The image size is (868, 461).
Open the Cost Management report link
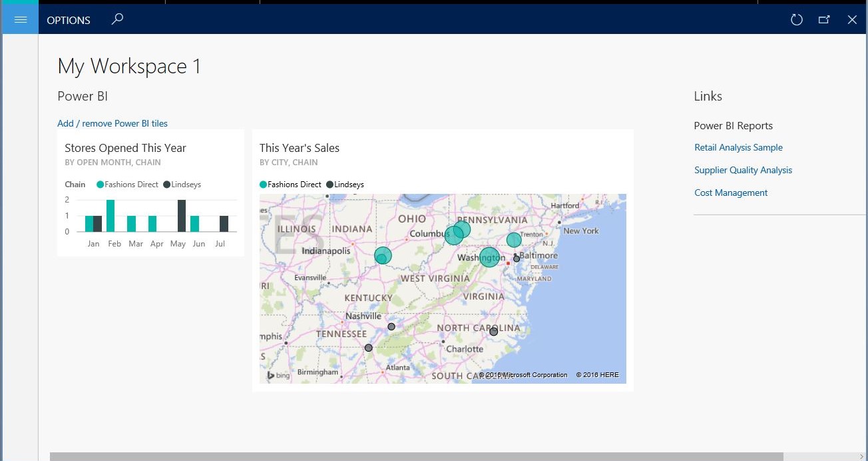pyautogui.click(x=731, y=193)
